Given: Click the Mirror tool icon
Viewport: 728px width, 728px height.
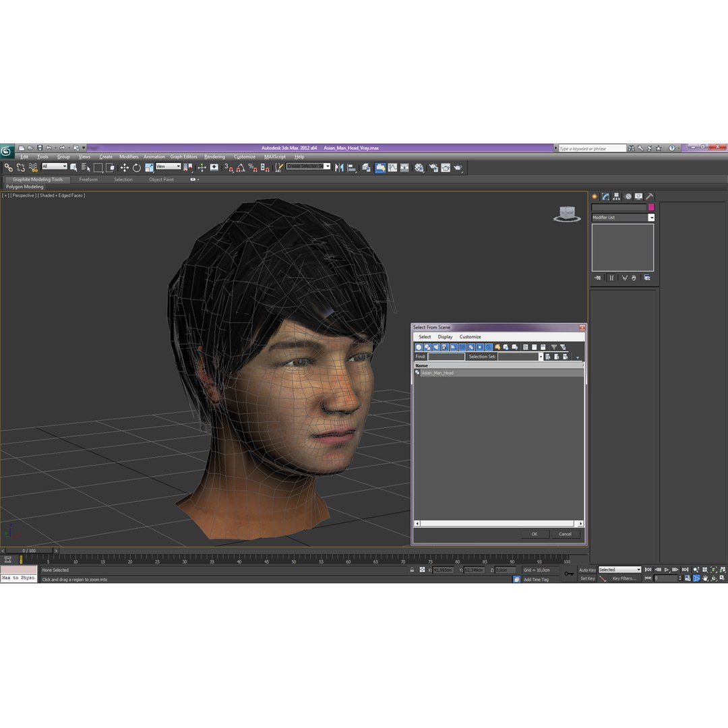Looking at the screenshot, I should (x=339, y=168).
